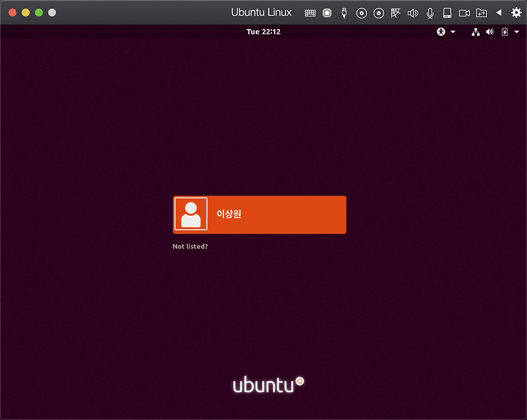
Task: Collapse the VMware toolbar with the left arrow
Action: point(499,12)
